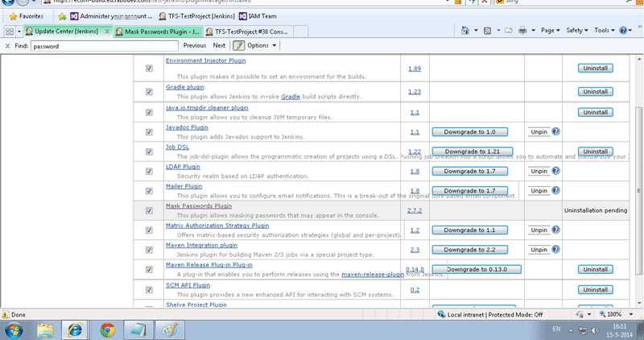Show hidden tray icons arrow
The width and height of the screenshot is (644, 340).
[x=571, y=330]
